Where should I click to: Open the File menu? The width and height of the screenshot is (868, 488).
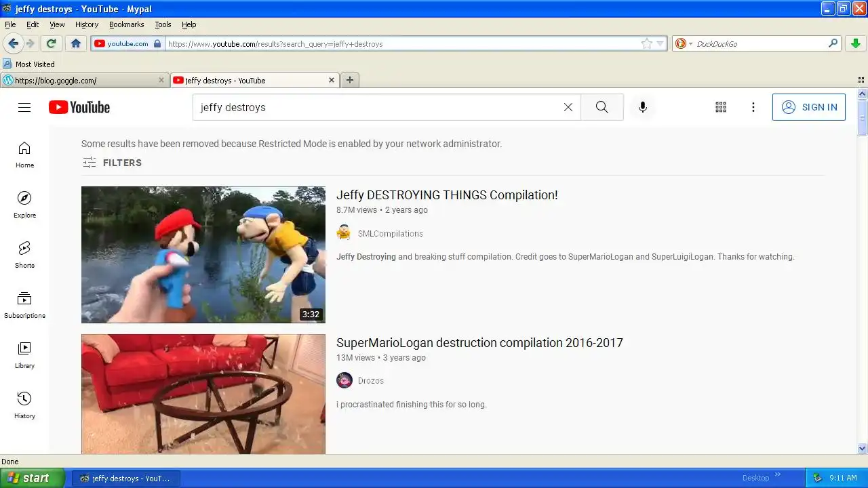[x=10, y=24]
